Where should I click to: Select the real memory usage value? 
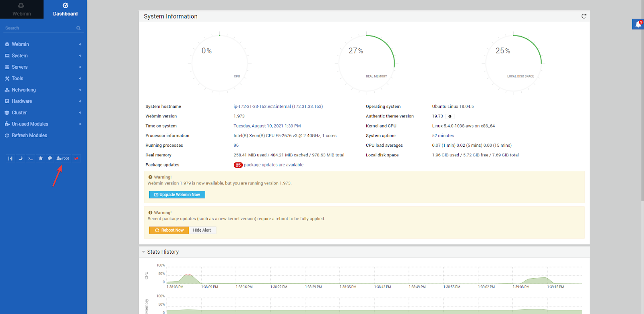tap(289, 155)
